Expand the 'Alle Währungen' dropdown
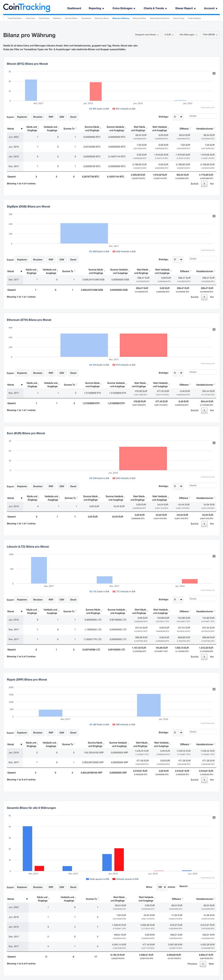Screen dimensions: 223x980 pos(188,35)
